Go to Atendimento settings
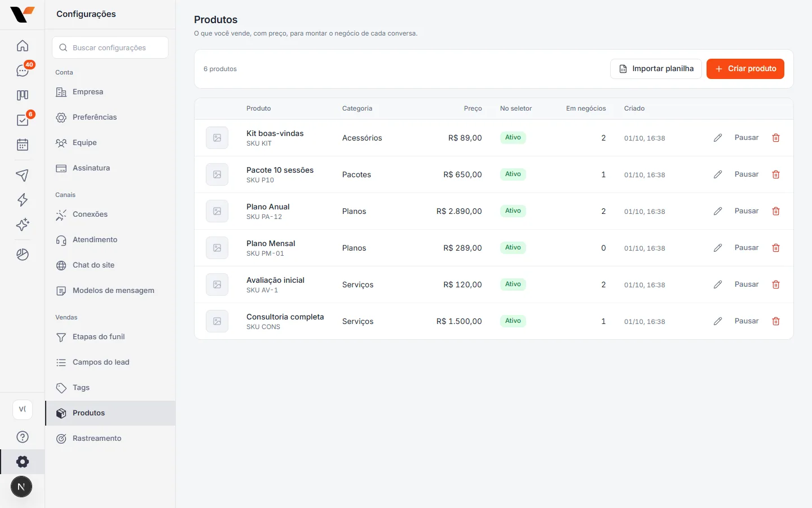Viewport: 812px width, 508px height. tap(110, 240)
